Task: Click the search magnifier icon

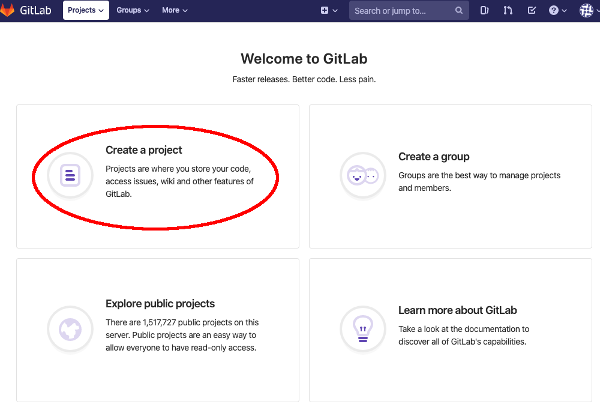Action: (x=459, y=11)
